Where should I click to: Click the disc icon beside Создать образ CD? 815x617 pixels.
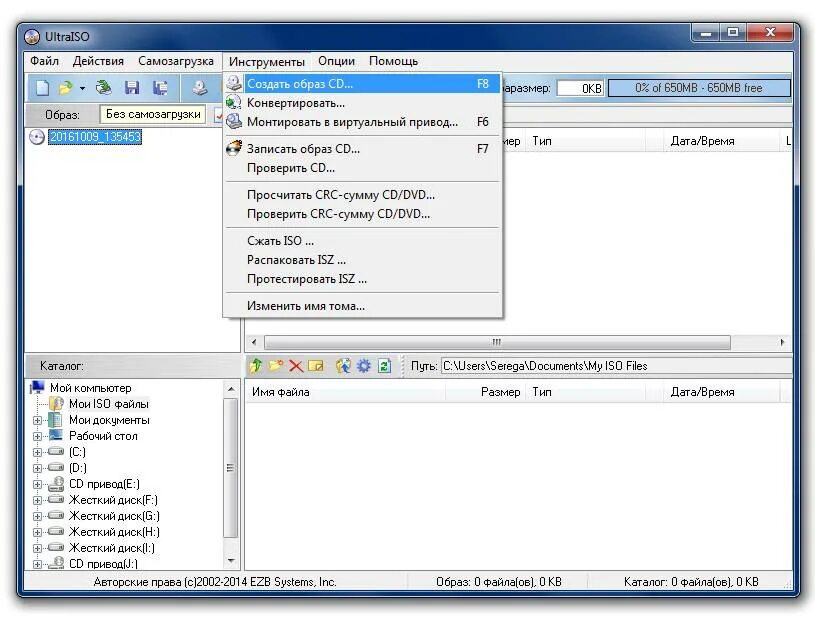coord(234,83)
